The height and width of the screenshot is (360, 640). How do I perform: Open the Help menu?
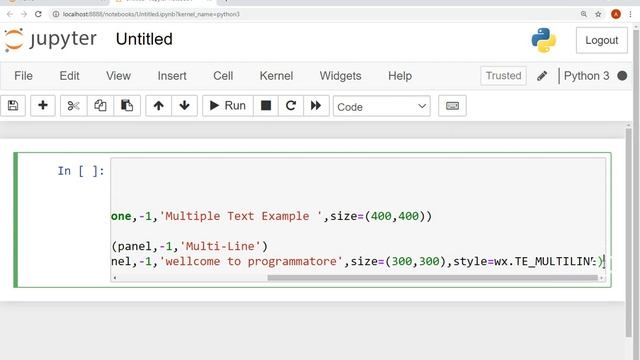(x=400, y=76)
